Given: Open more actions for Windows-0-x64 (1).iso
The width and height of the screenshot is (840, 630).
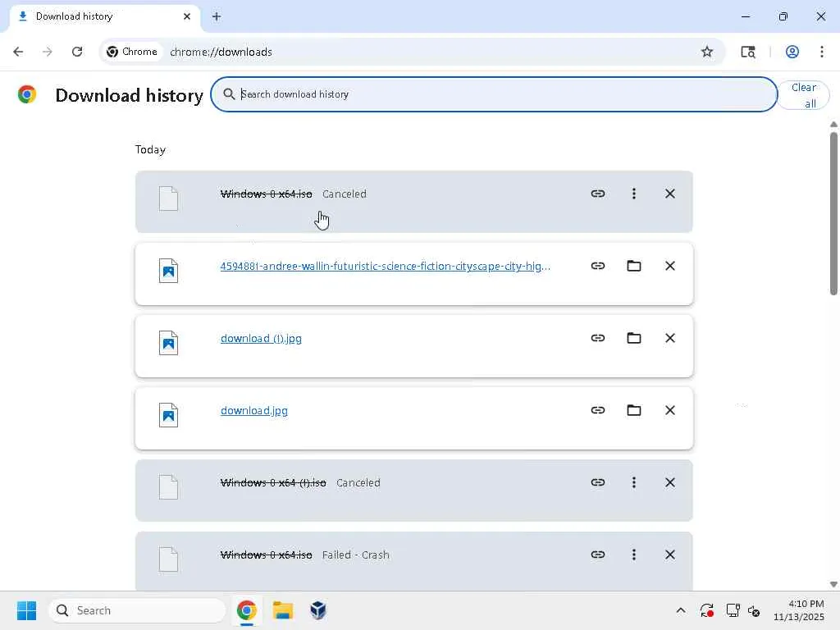Looking at the screenshot, I should (x=634, y=482).
